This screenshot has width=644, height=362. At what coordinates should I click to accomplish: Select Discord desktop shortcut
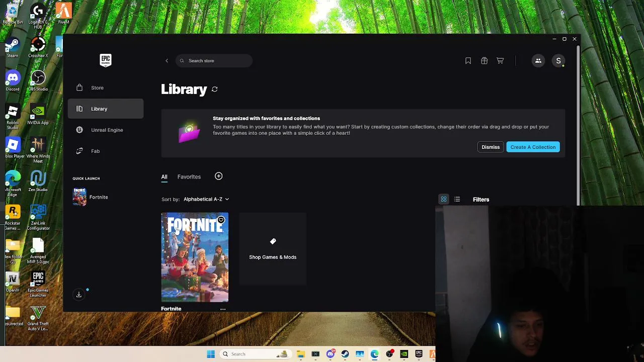[x=13, y=81]
